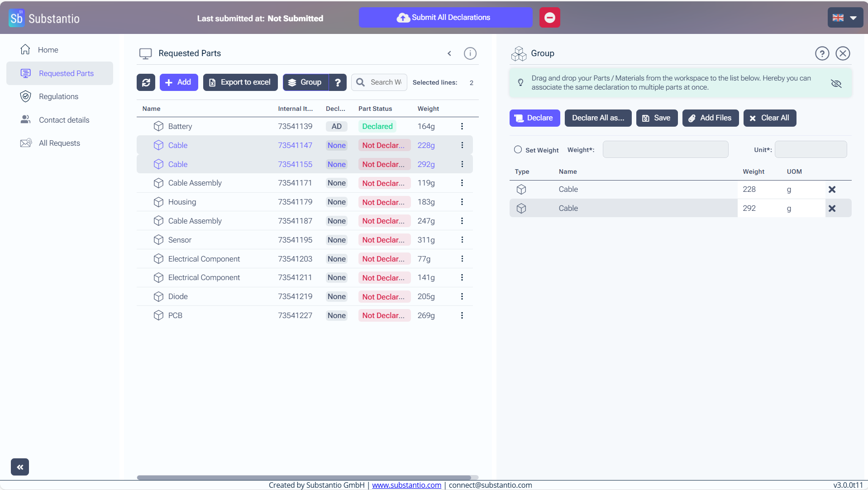Hide the drag and drop hint banner
868x490 pixels.
pos(836,83)
